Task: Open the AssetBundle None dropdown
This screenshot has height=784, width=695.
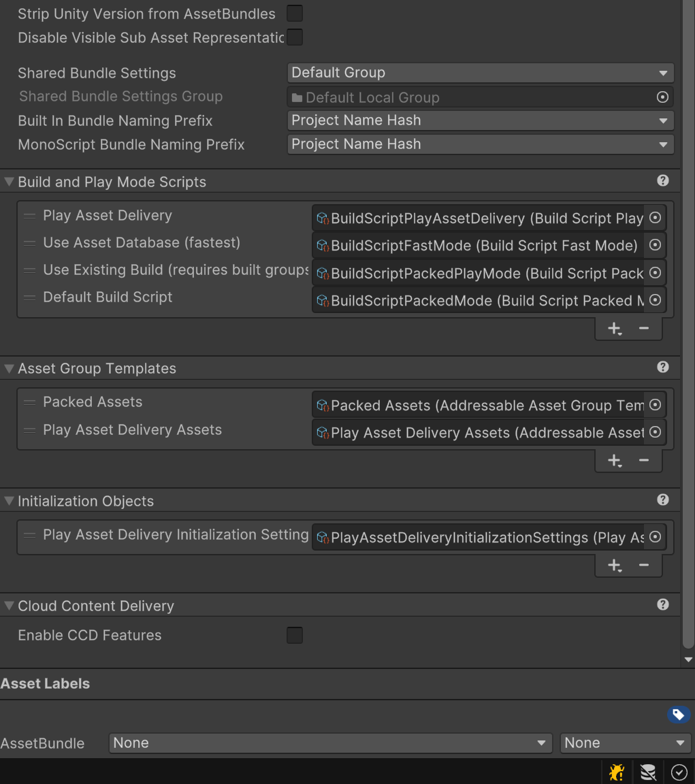Action: pyautogui.click(x=330, y=742)
